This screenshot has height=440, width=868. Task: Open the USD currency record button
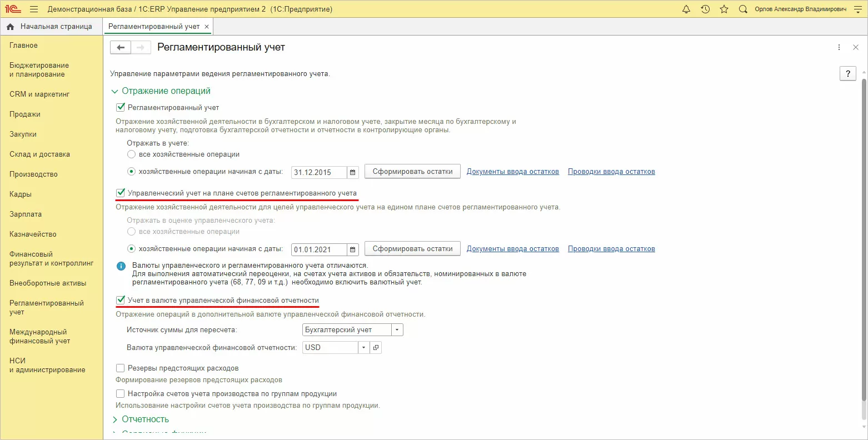tap(376, 348)
